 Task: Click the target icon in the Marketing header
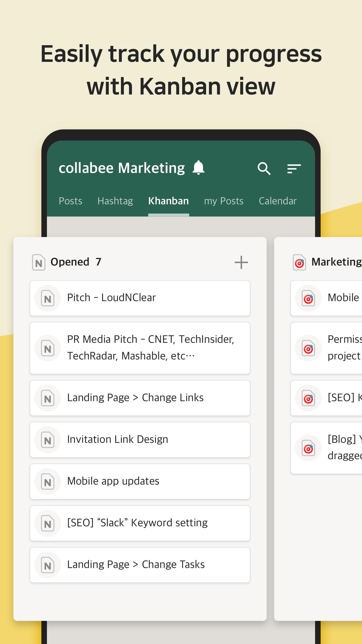point(299,262)
